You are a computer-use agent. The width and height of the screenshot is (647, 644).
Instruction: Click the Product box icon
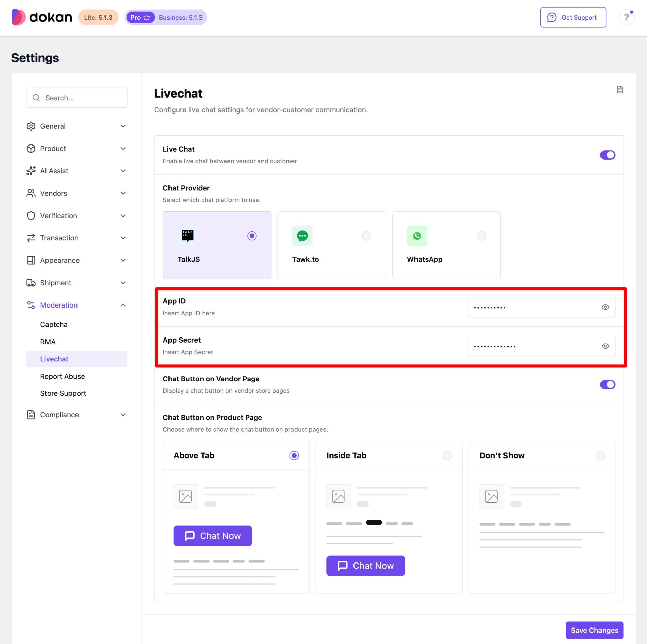tap(31, 149)
